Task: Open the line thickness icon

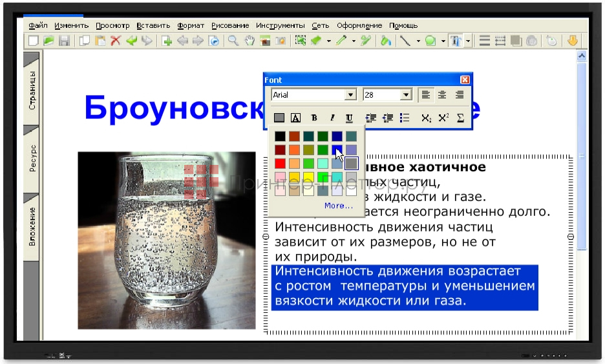Action: [x=485, y=41]
